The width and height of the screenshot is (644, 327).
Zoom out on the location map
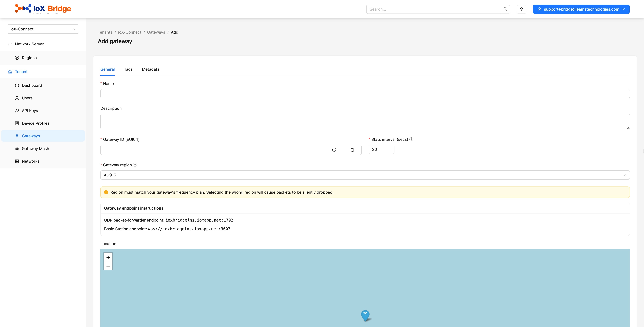(108, 266)
